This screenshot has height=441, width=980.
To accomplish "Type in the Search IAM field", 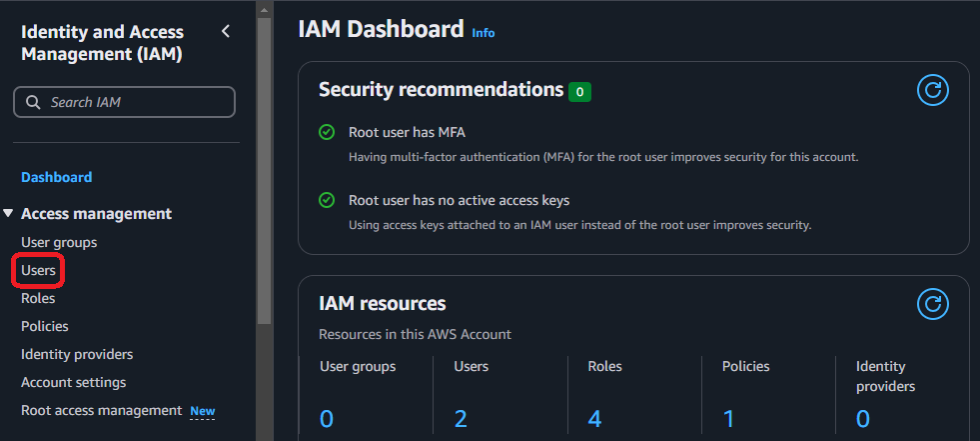I will pos(135,102).
